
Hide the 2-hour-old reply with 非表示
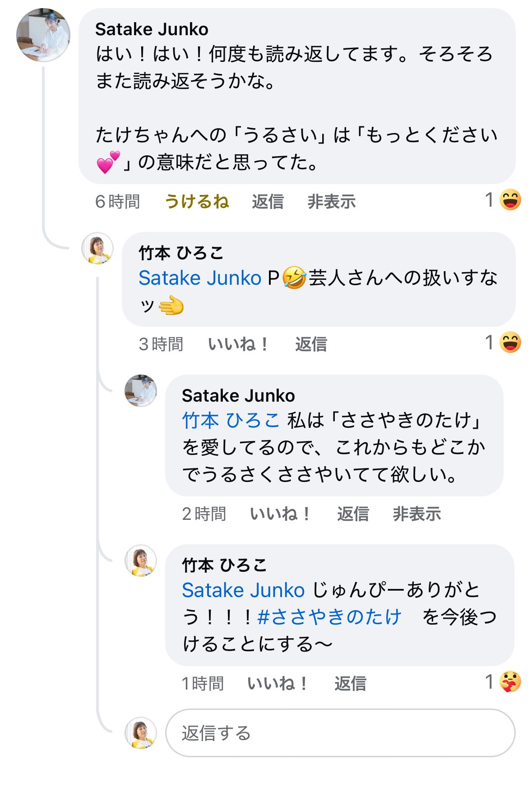417,514
